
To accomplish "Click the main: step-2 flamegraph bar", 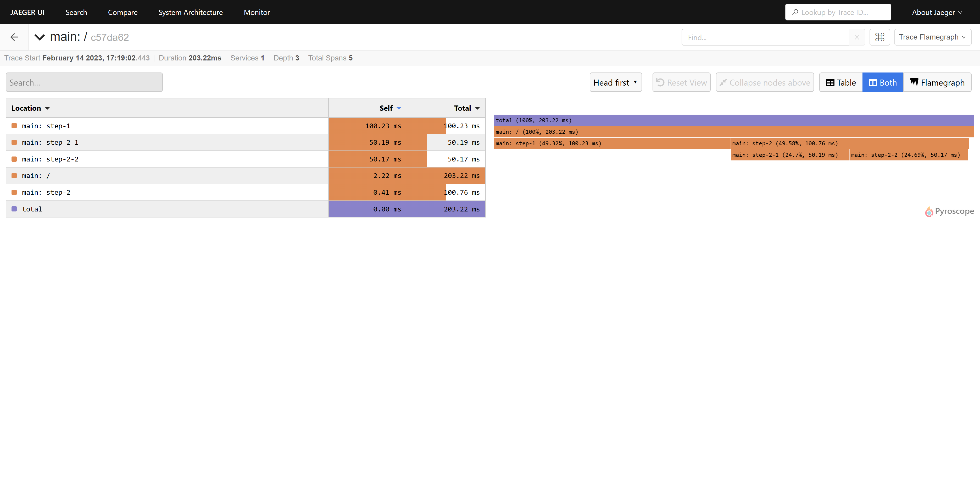I will (849, 143).
